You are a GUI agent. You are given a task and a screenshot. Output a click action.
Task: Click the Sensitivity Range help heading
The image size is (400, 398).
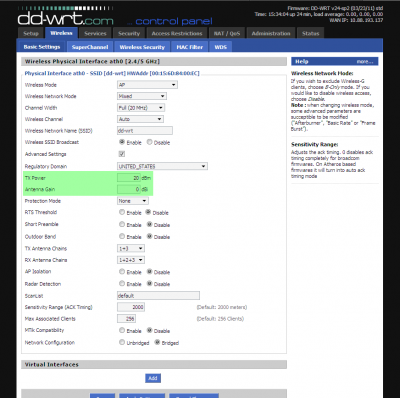315,144
